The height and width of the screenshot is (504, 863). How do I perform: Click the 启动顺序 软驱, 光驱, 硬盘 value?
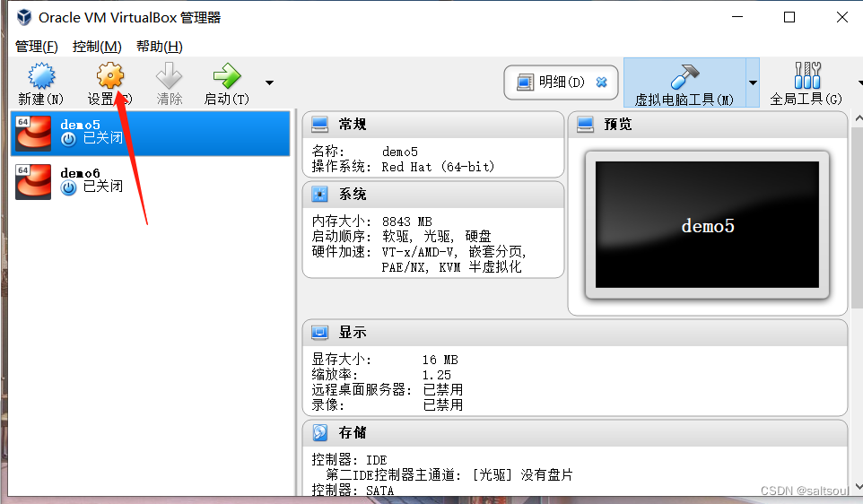(x=437, y=237)
